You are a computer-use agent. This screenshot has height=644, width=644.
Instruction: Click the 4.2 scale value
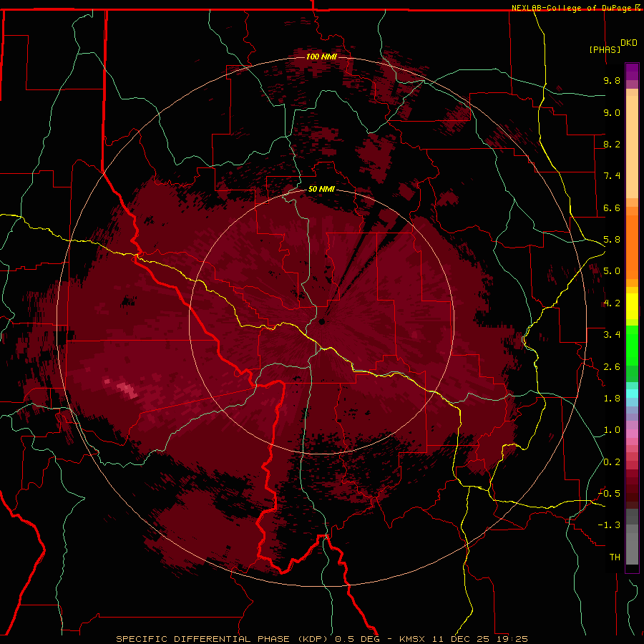pos(612,303)
